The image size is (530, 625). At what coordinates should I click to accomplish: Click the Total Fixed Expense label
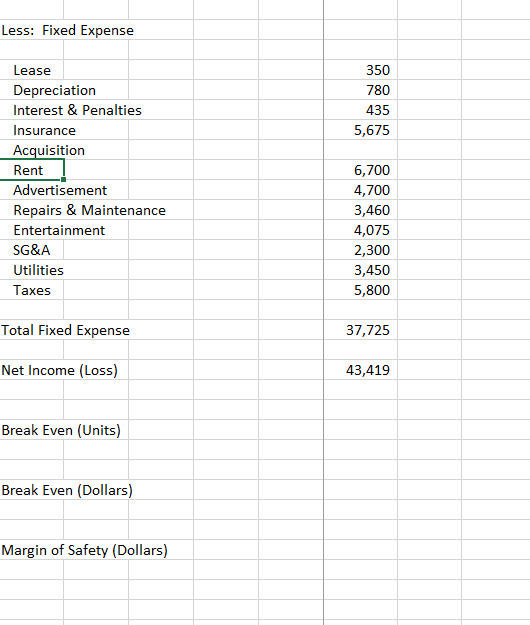(x=65, y=330)
